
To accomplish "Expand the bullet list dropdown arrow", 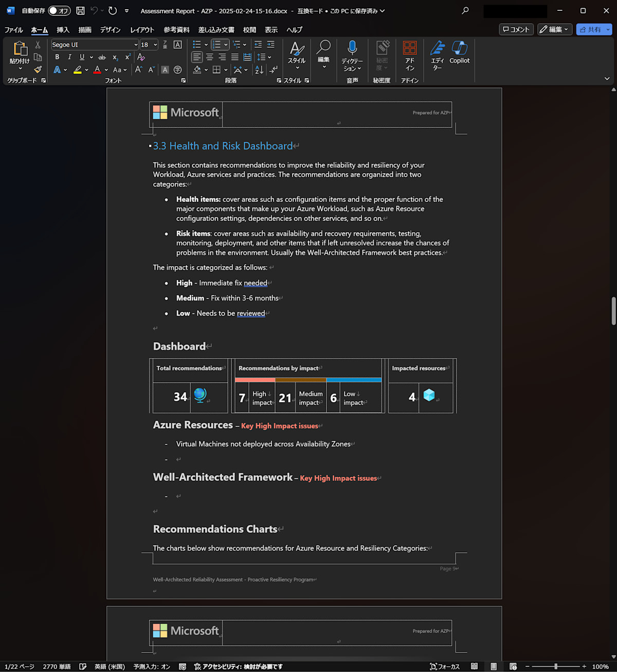I will click(x=206, y=45).
